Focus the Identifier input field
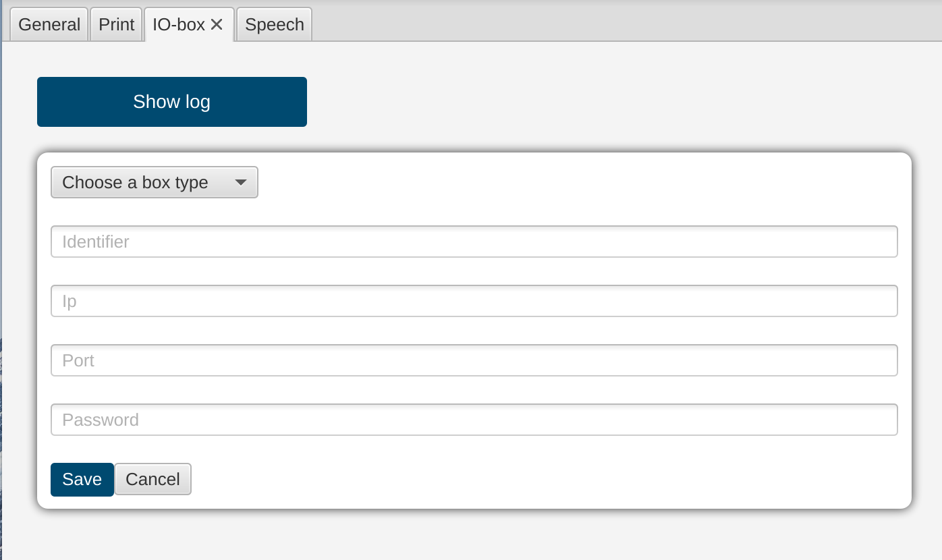The image size is (942, 560). 474,242
